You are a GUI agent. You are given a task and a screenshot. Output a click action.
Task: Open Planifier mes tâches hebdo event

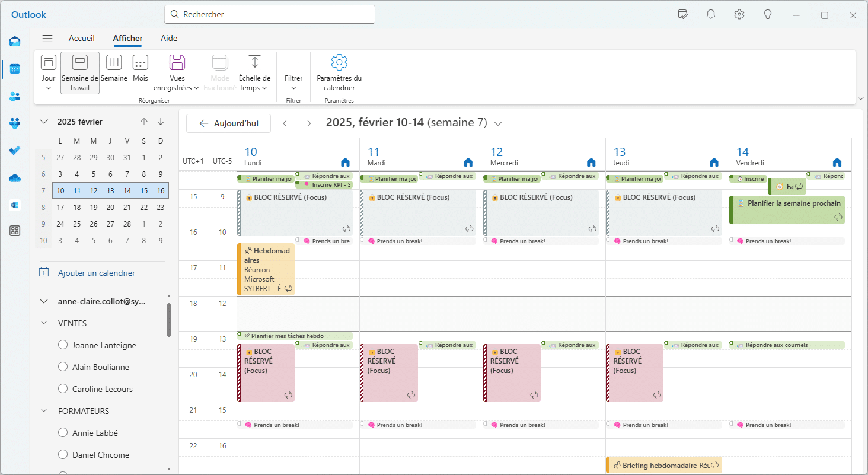tap(295, 336)
